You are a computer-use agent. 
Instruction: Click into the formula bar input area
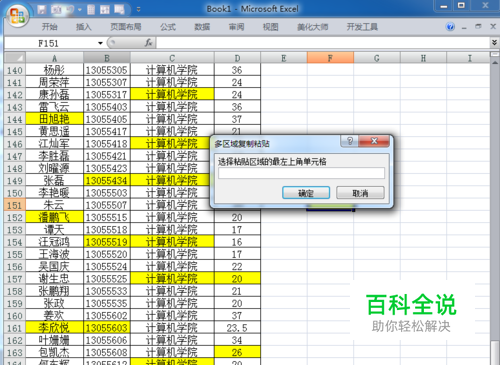point(323,43)
